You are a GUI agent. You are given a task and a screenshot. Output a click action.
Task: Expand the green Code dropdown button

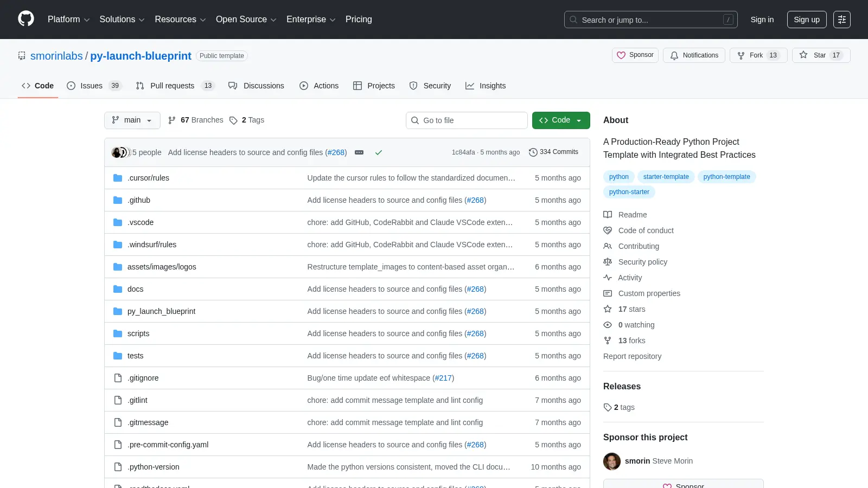click(x=561, y=120)
